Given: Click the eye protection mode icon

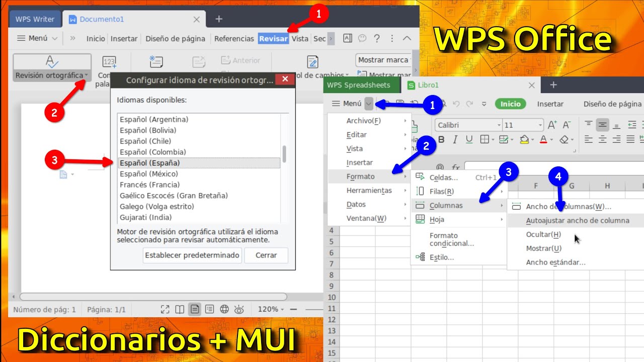Looking at the screenshot, I should pyautogui.click(x=239, y=309).
